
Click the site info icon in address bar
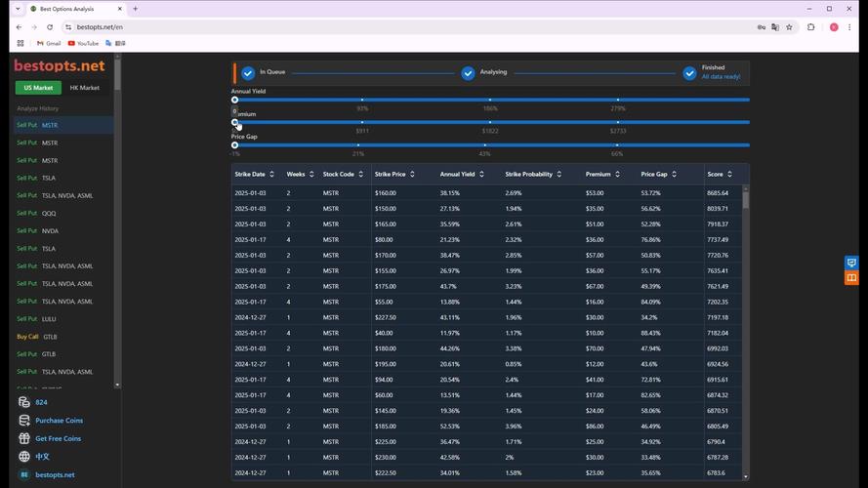(x=68, y=27)
